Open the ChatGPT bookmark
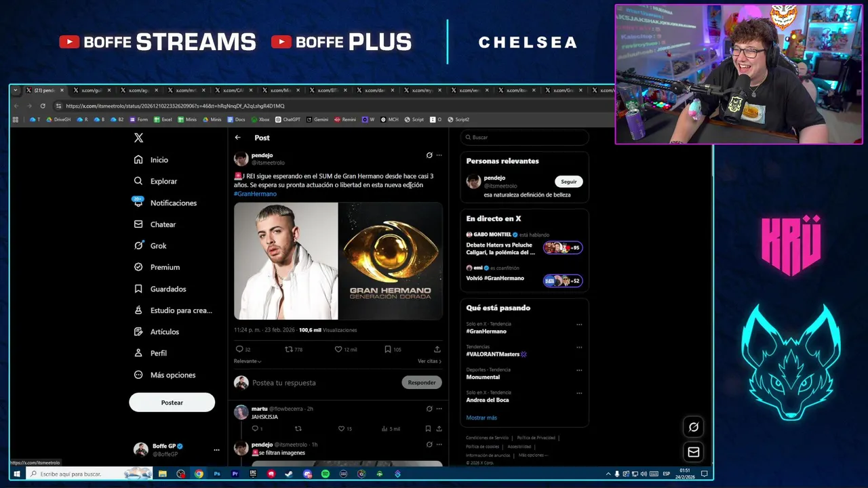The height and width of the screenshot is (488, 868). click(x=288, y=119)
